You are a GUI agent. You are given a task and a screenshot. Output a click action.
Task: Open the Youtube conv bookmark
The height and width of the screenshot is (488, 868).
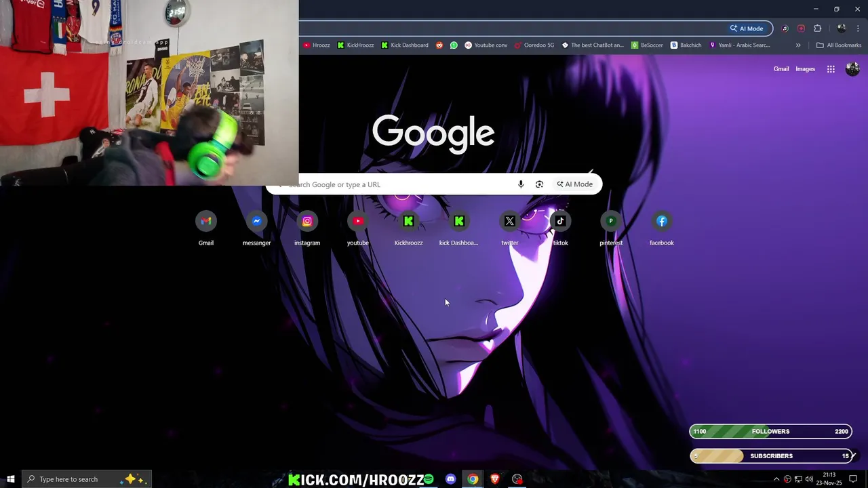coord(486,45)
